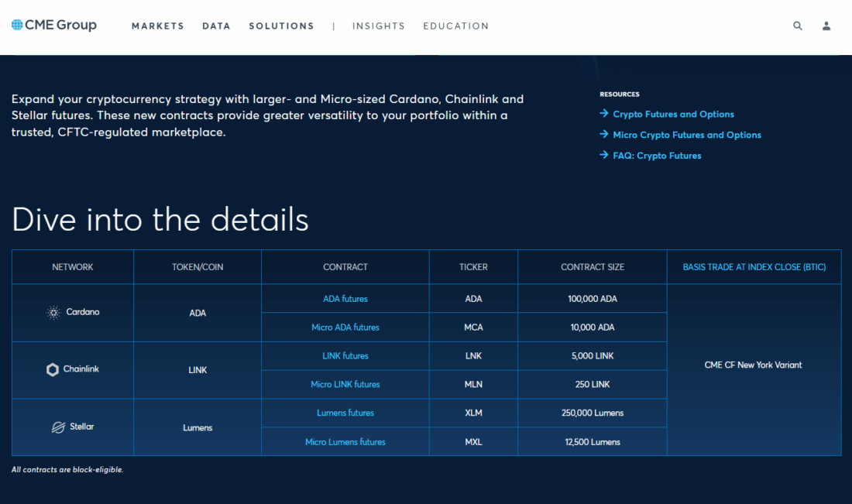Screen dimensions: 852x504
Task: Click the Stellar network name
Action: (81, 427)
